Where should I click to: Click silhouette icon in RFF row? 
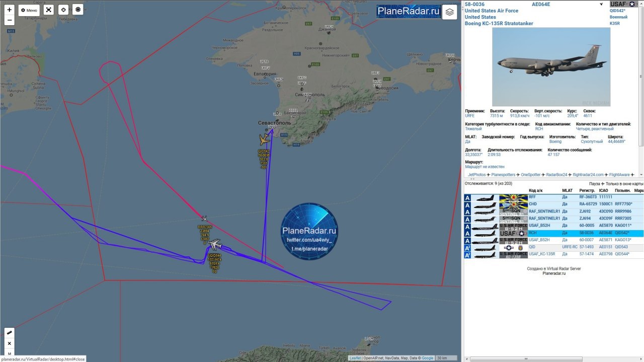(x=485, y=198)
